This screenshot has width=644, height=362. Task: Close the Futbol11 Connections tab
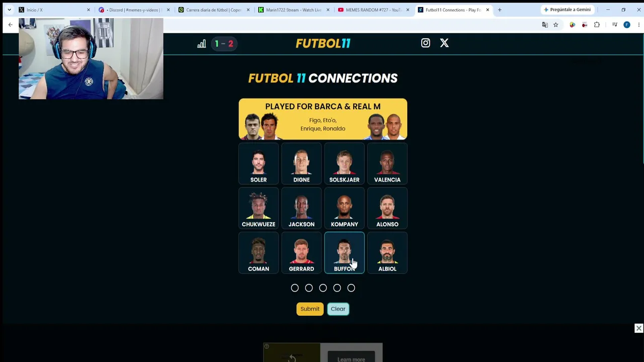[x=488, y=10]
